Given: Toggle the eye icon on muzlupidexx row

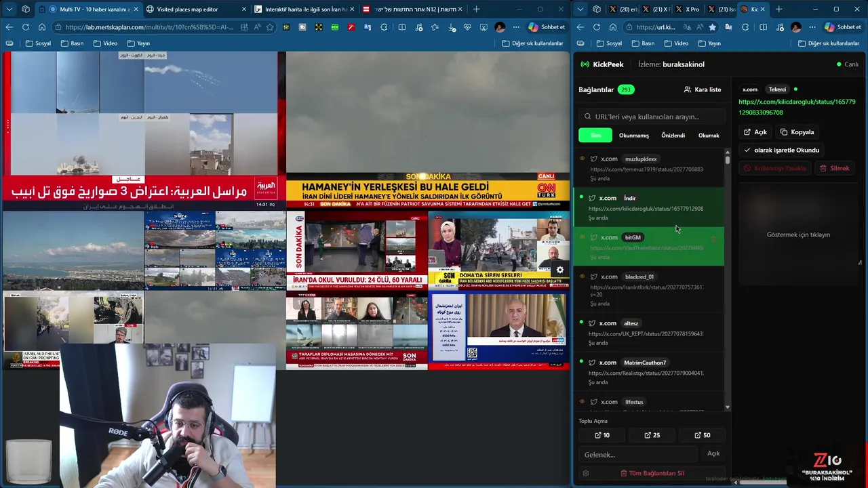Looking at the screenshot, I should (x=582, y=159).
